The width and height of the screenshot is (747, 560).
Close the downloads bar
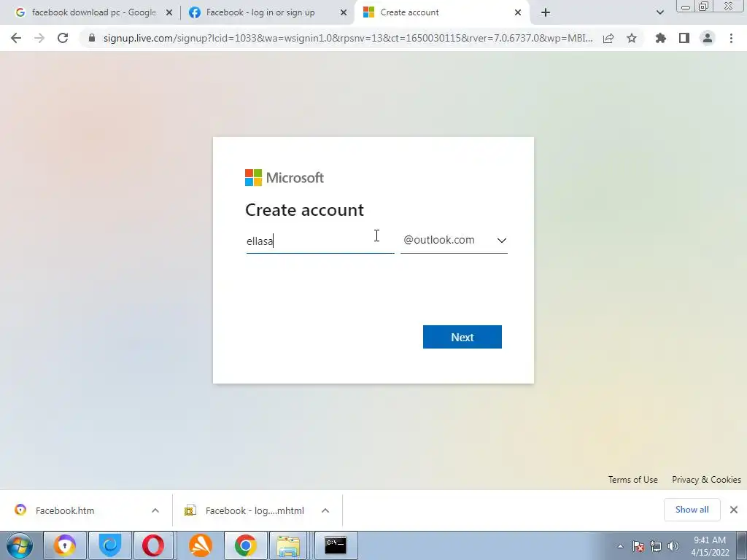[734, 510]
